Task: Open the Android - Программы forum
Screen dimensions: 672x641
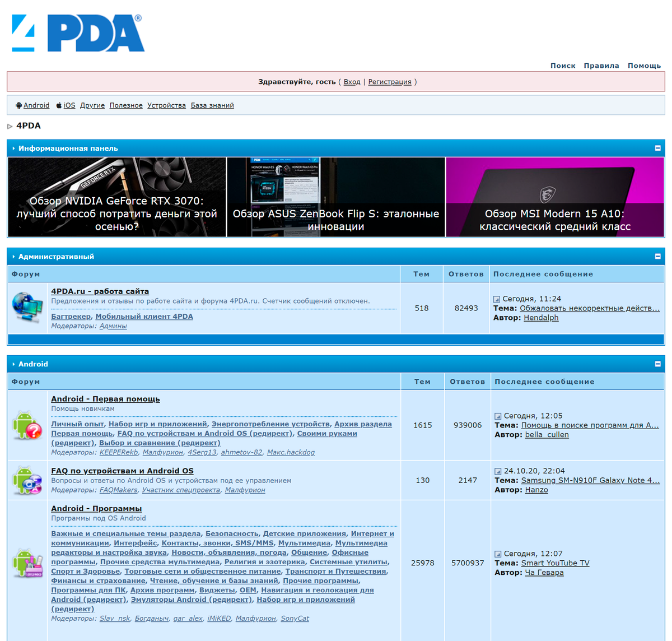Action: (96, 508)
